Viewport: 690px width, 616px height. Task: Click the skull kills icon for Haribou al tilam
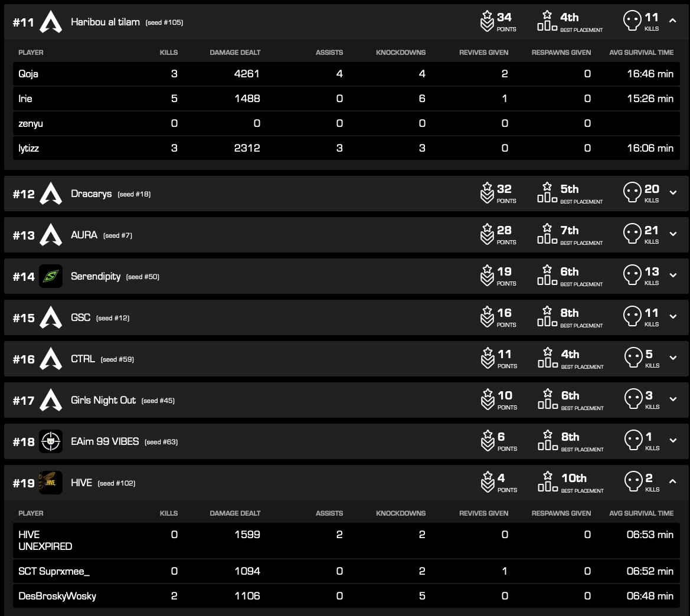tap(632, 21)
